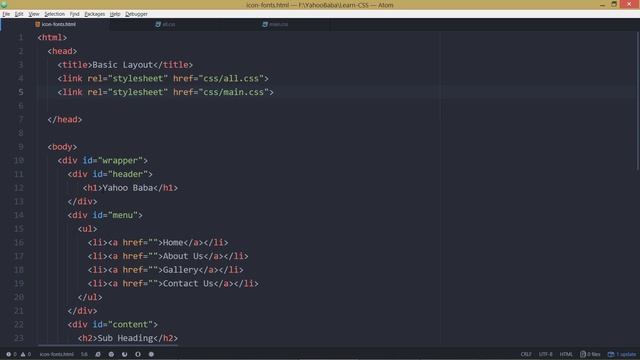The width and height of the screenshot is (640, 360).
Task: Click the div id="menu" line
Action: pos(105,215)
